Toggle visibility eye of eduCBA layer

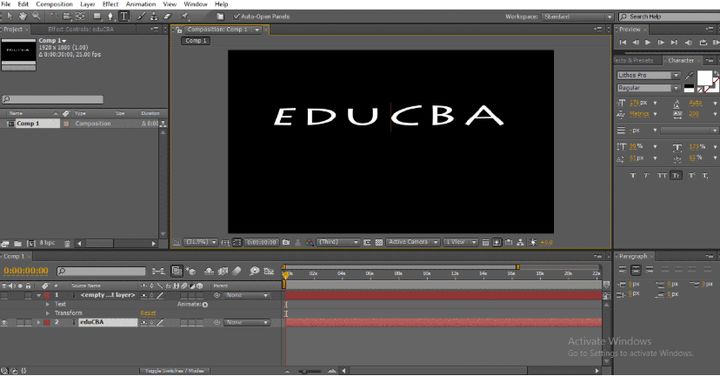(4, 323)
